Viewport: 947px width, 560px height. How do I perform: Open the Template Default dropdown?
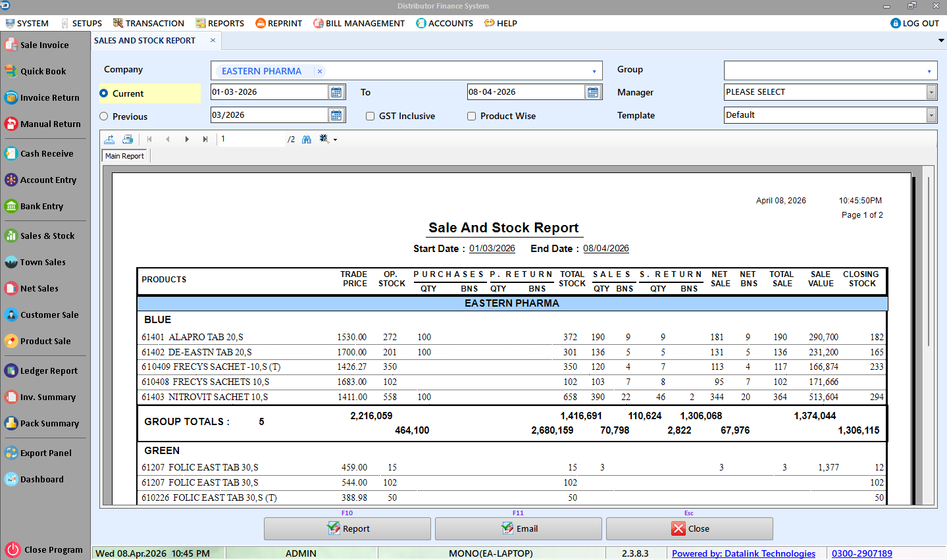[931, 115]
